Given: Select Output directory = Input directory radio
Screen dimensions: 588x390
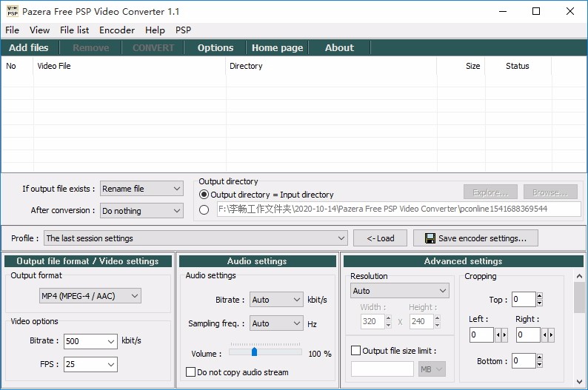Looking at the screenshot, I should pyautogui.click(x=204, y=195).
